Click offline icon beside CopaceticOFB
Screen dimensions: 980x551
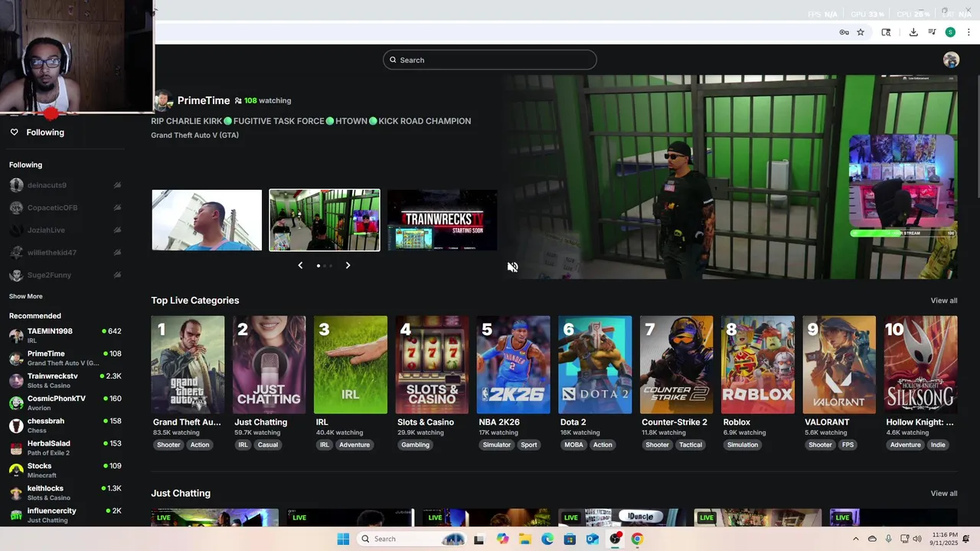[x=117, y=207]
